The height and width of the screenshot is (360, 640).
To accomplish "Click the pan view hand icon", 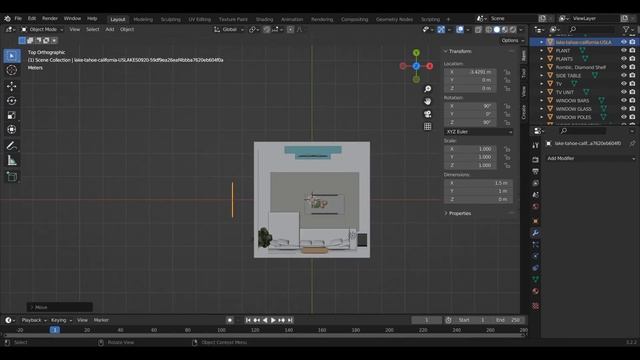I will pos(427,101).
